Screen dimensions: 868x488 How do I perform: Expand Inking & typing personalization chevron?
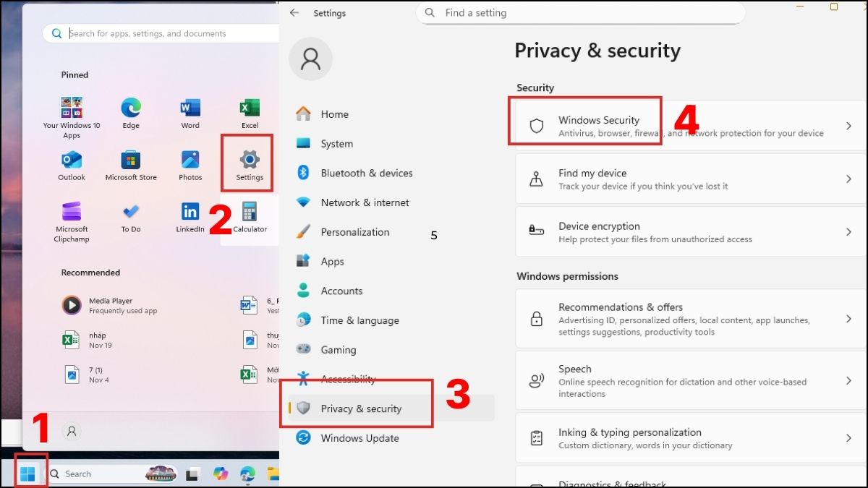pyautogui.click(x=849, y=438)
